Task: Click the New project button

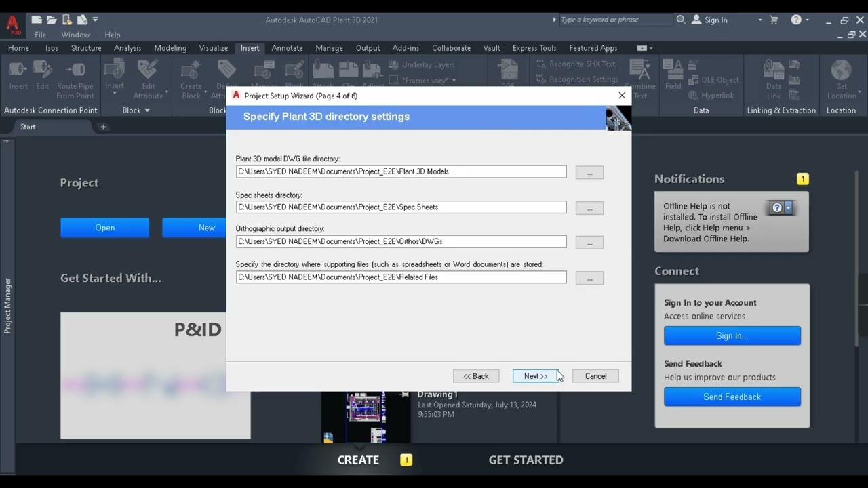Action: [x=195, y=228]
